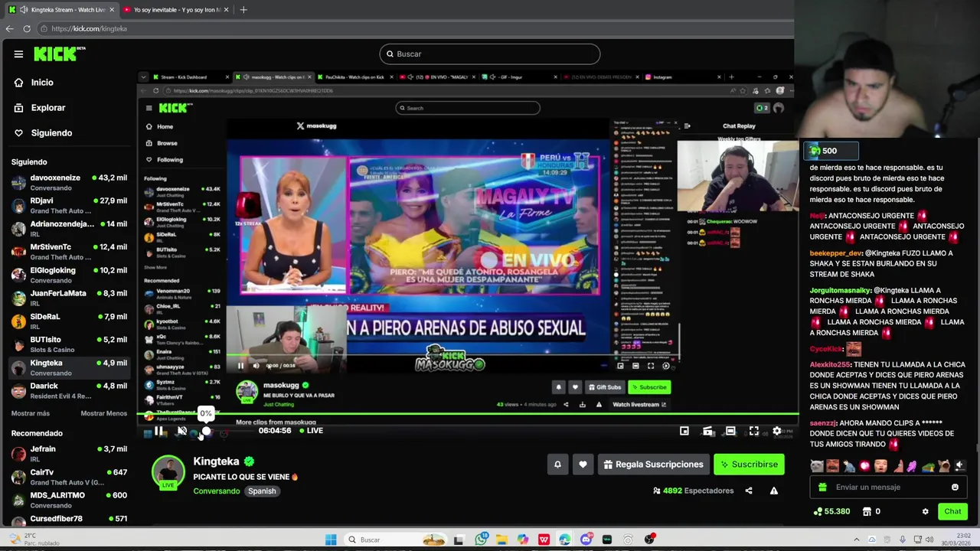The height and width of the screenshot is (551, 980).
Task: Open davooxeneize channel in the Siguiendo list
Action: 69,182
